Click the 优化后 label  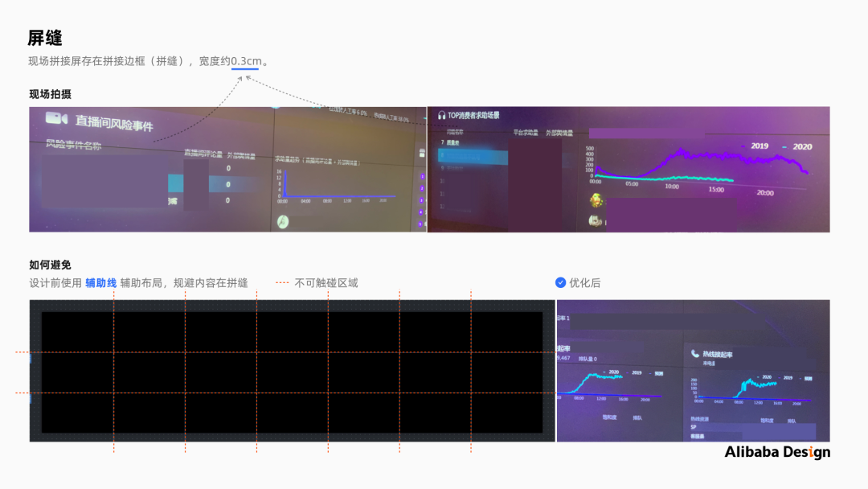584,283
